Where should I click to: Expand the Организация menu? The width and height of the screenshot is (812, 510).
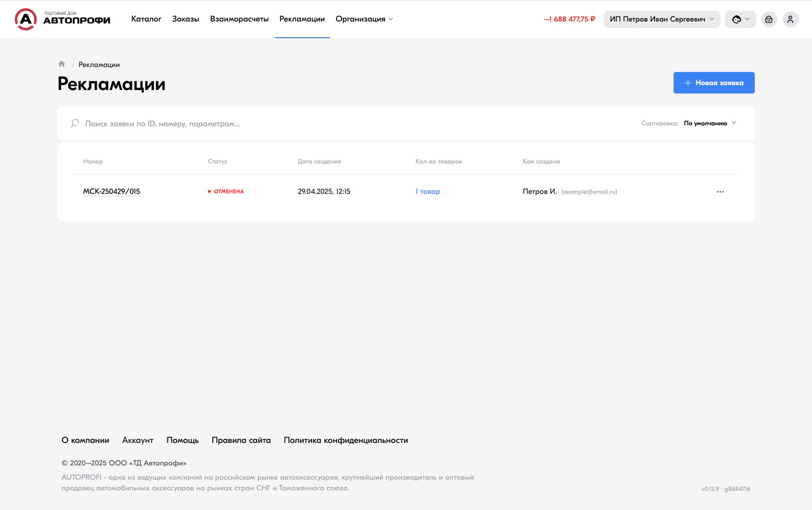click(x=364, y=19)
